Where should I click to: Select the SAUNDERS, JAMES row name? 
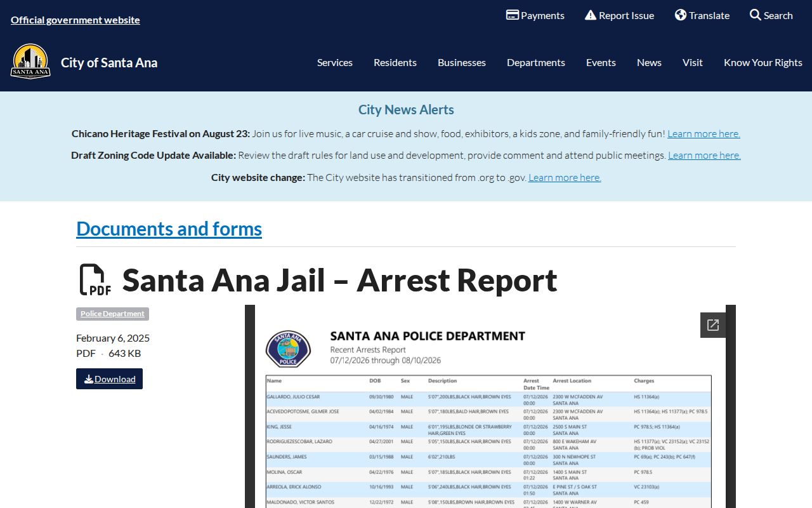point(286,457)
